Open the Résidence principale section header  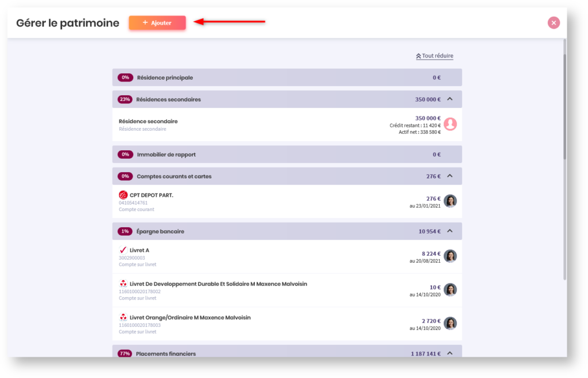(x=287, y=77)
